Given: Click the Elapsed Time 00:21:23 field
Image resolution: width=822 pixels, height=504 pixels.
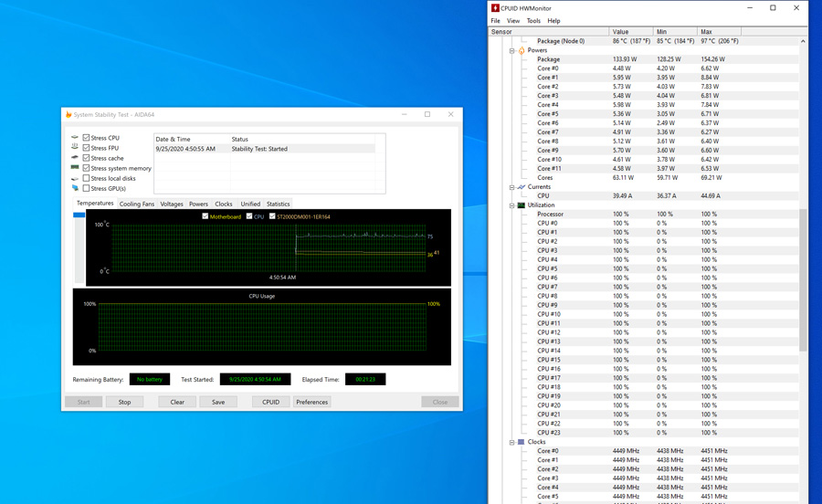Looking at the screenshot, I should (365, 379).
